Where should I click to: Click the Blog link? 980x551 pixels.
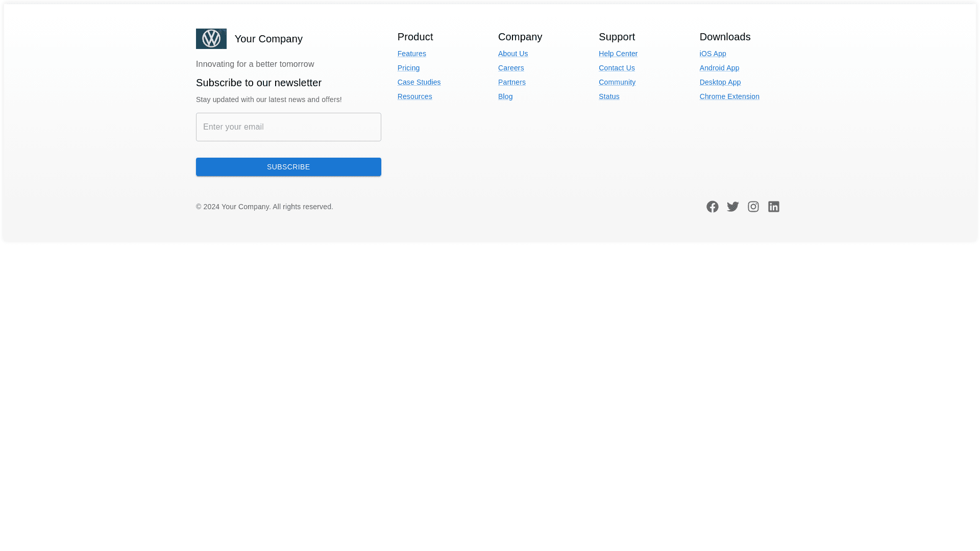click(505, 96)
